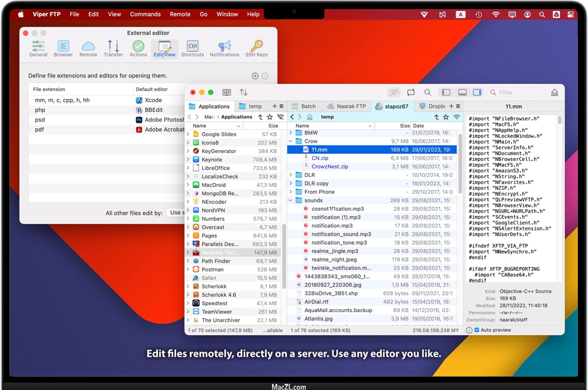588x390 pixels.
Task: Toggle the Auto preview checkbox
Action: pos(477,330)
